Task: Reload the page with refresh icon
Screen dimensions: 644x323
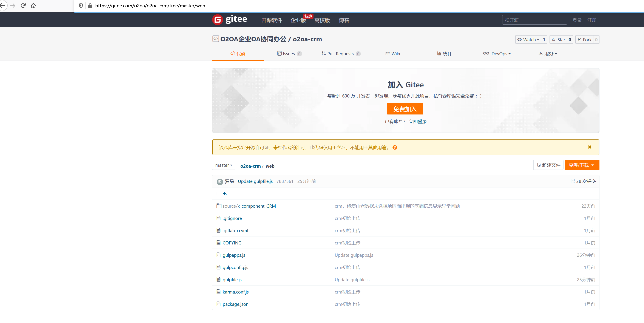Action: pos(23,6)
